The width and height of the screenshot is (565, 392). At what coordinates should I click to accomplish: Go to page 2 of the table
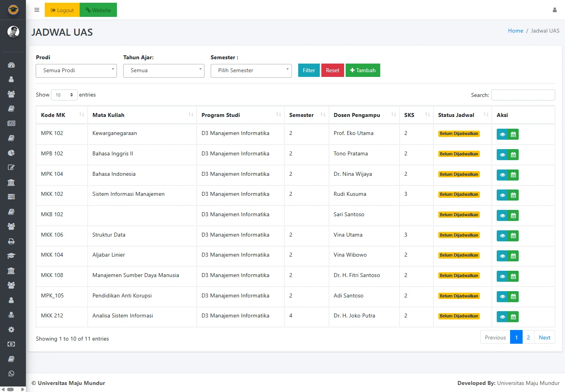528,337
